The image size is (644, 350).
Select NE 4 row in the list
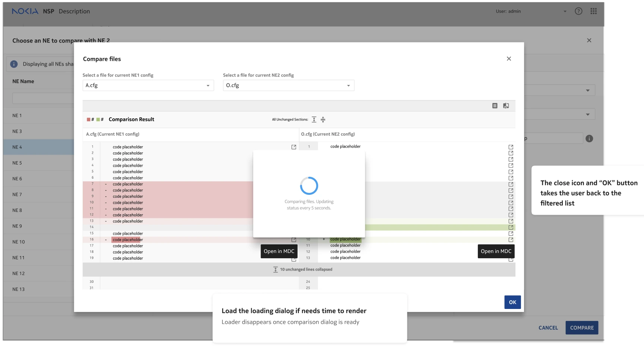[39, 147]
